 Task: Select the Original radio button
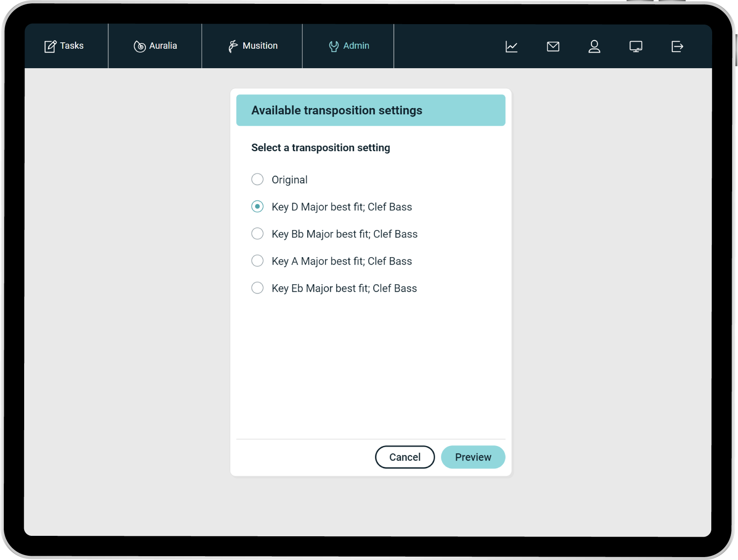[x=257, y=180]
